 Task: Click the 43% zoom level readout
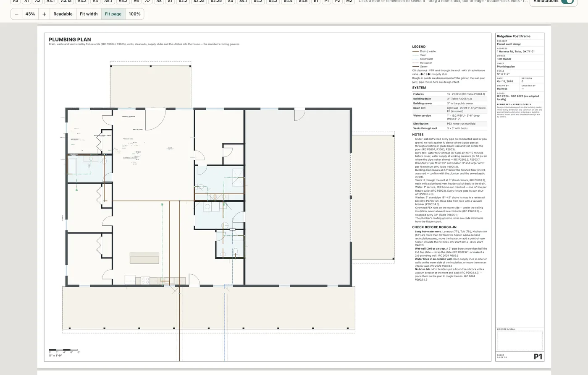pyautogui.click(x=30, y=14)
